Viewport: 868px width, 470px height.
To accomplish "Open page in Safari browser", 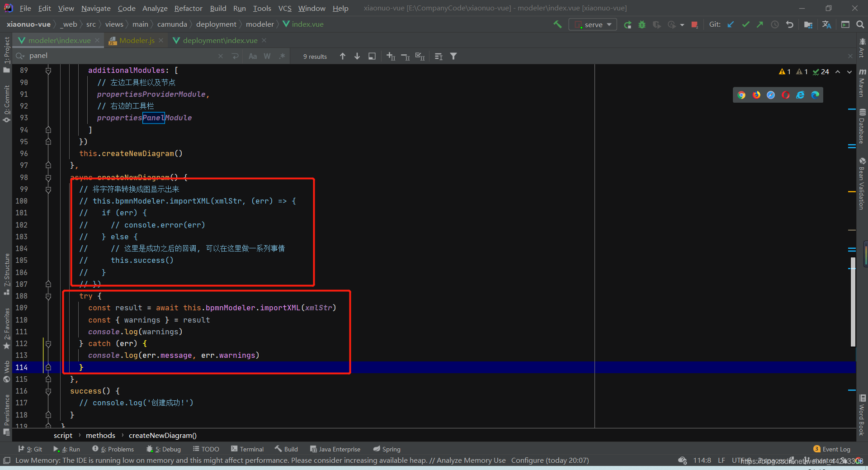I will [x=771, y=95].
